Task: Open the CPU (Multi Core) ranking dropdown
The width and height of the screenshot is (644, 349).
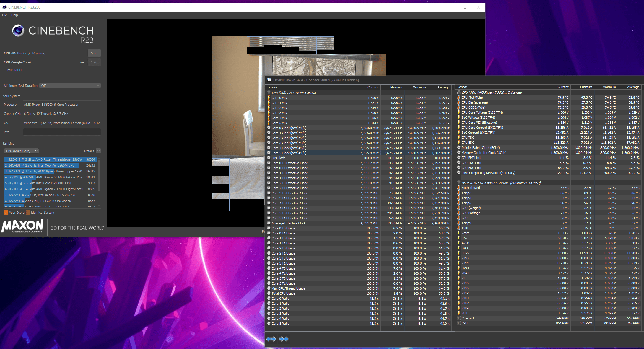Action: pos(22,151)
